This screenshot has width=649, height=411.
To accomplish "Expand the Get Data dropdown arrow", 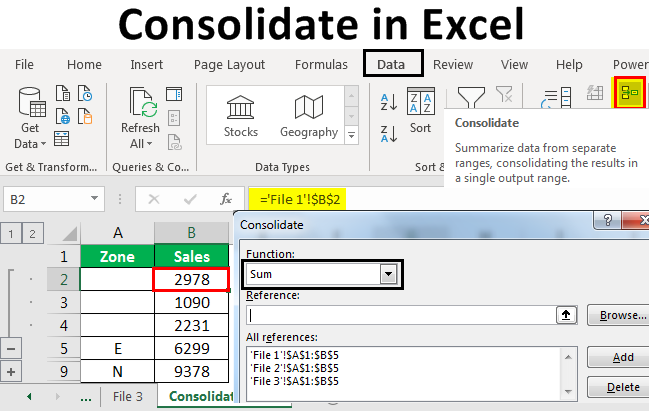I will tap(43, 144).
